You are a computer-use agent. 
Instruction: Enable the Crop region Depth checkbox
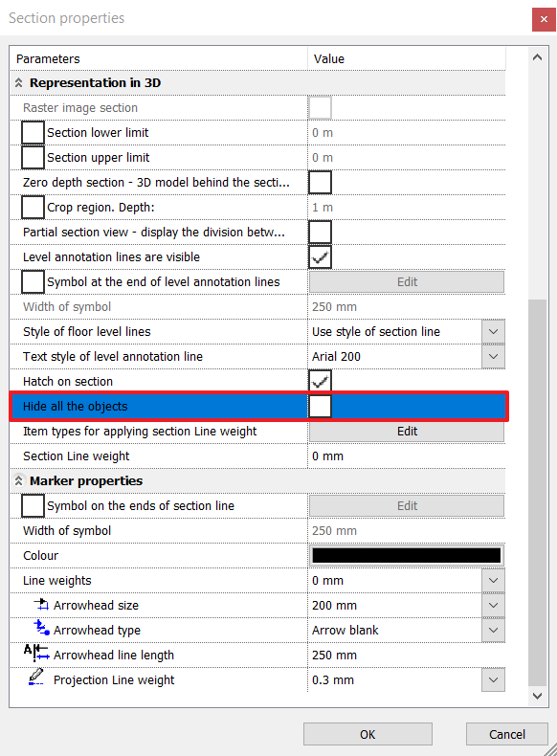[33, 208]
